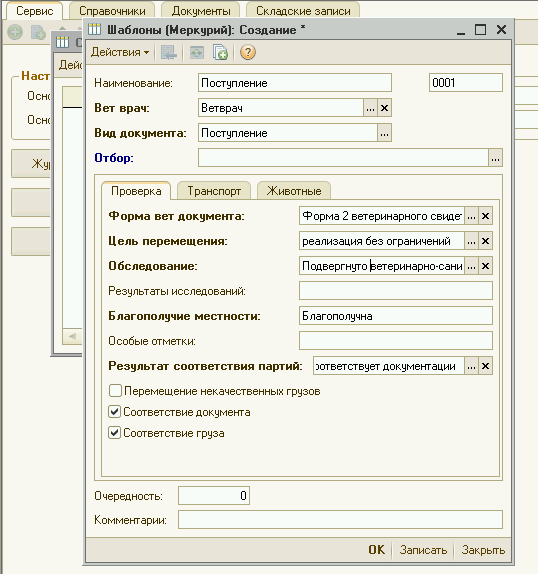Open selection for Вет врач field
Viewport: 538px width, 574px height.
coord(370,108)
